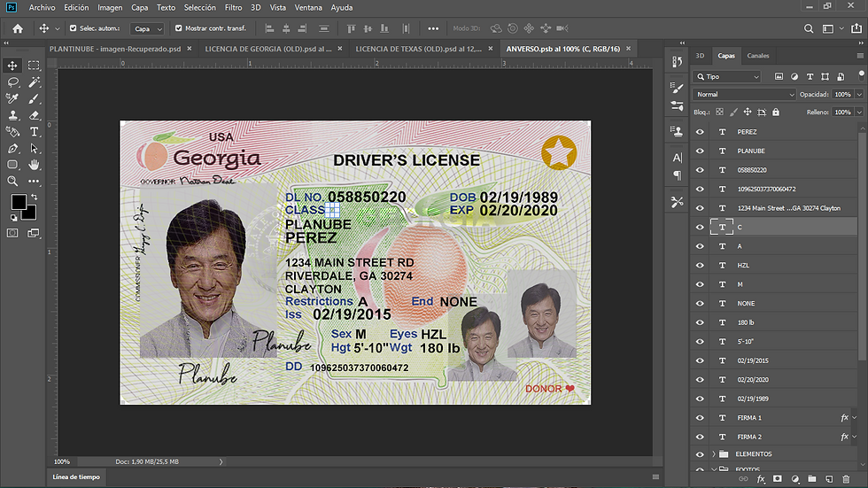Open the Línea de tiempo panel
This screenshot has height=488, width=868.
76,476
